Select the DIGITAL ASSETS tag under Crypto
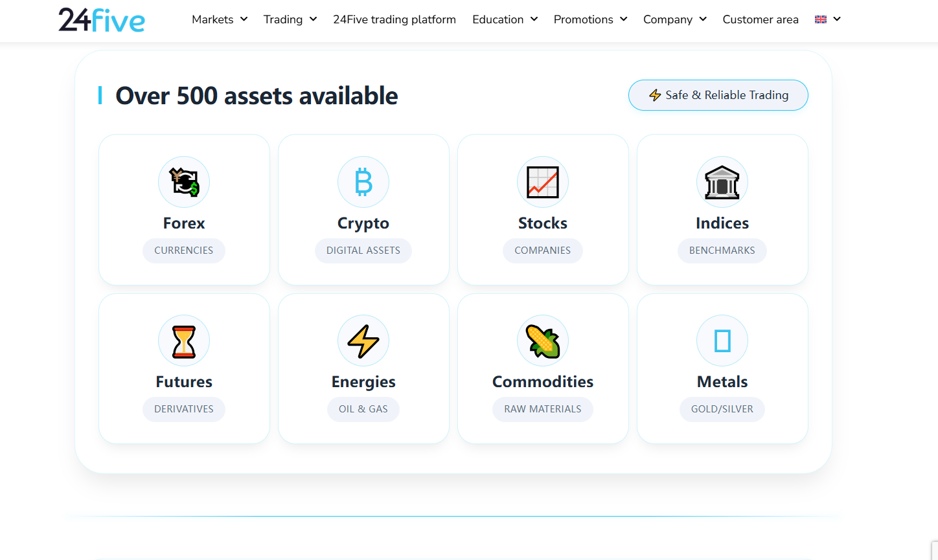 (363, 251)
